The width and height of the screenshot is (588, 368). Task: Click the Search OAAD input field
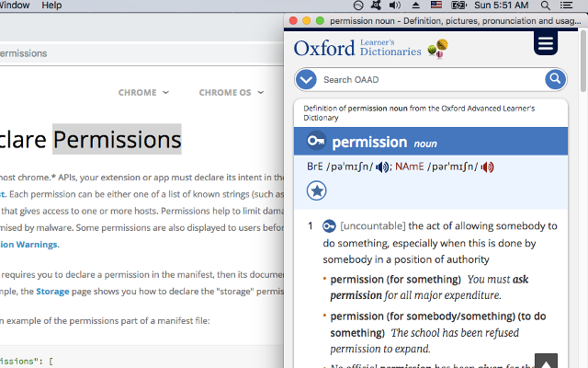point(431,80)
